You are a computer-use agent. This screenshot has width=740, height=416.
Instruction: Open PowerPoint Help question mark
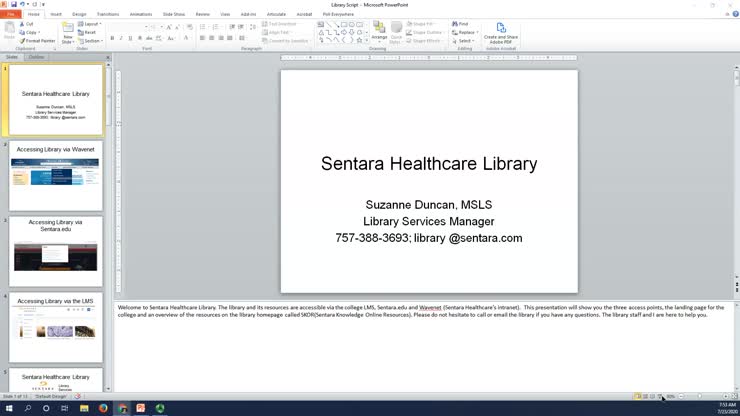click(x=735, y=14)
